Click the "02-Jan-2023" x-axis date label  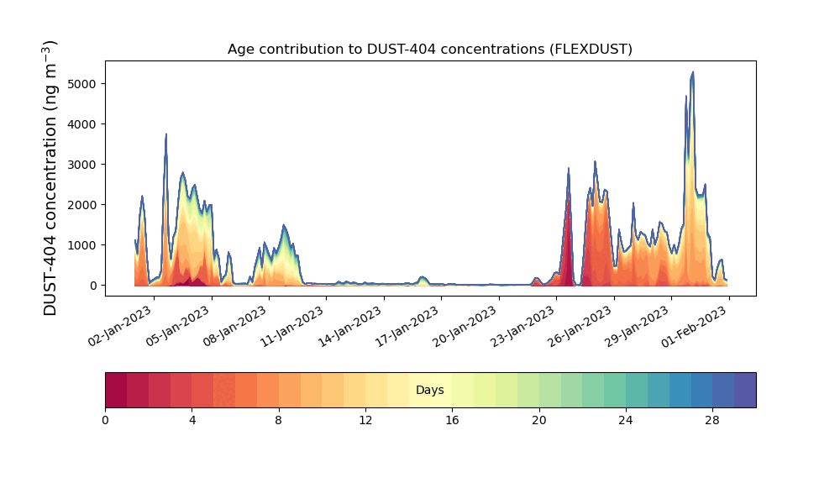point(120,326)
